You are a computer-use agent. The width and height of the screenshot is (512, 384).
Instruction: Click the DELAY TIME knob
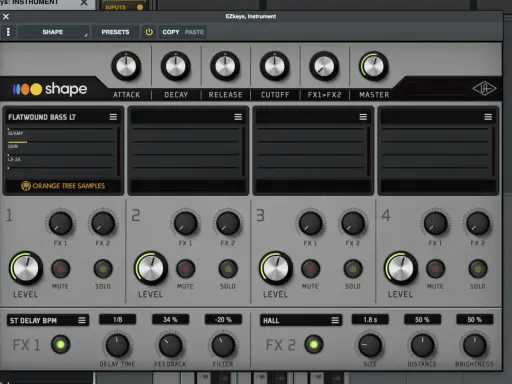pos(117,345)
